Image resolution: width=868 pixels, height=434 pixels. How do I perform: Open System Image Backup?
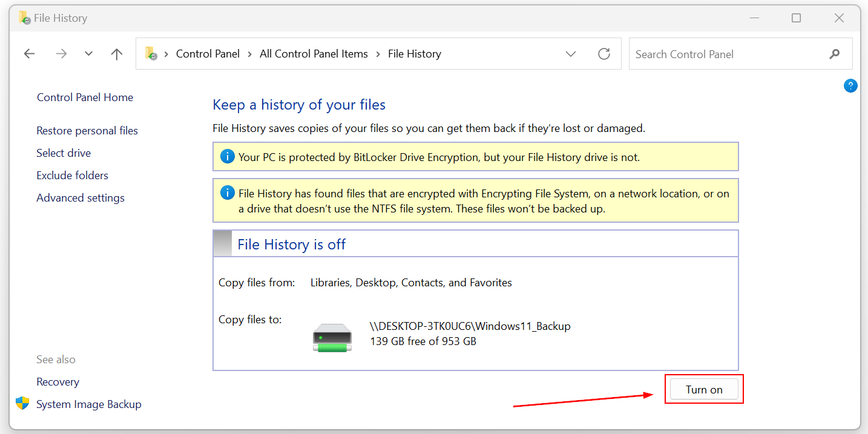(89, 404)
